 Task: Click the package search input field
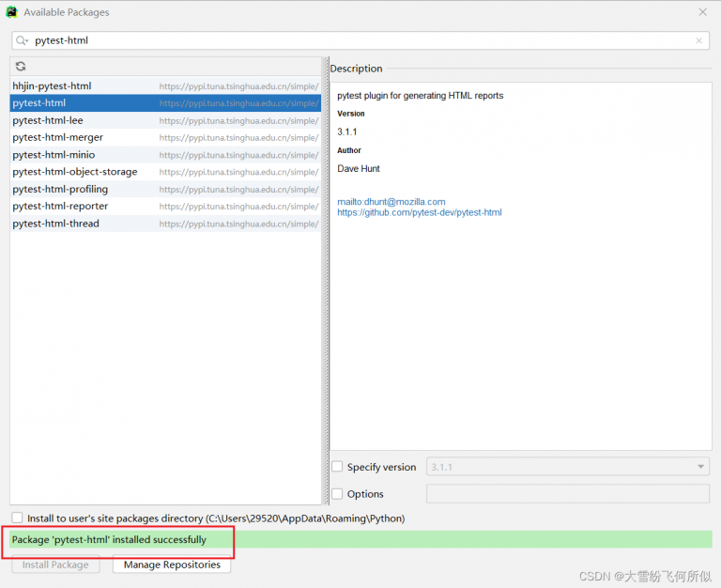(357, 41)
